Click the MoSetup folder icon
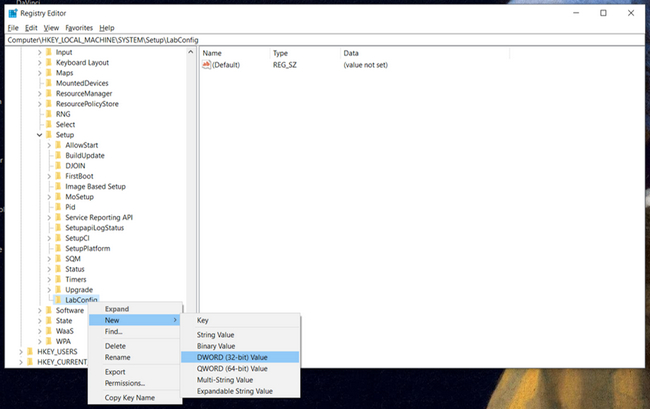Image resolution: width=650 pixels, height=409 pixels. [58, 197]
